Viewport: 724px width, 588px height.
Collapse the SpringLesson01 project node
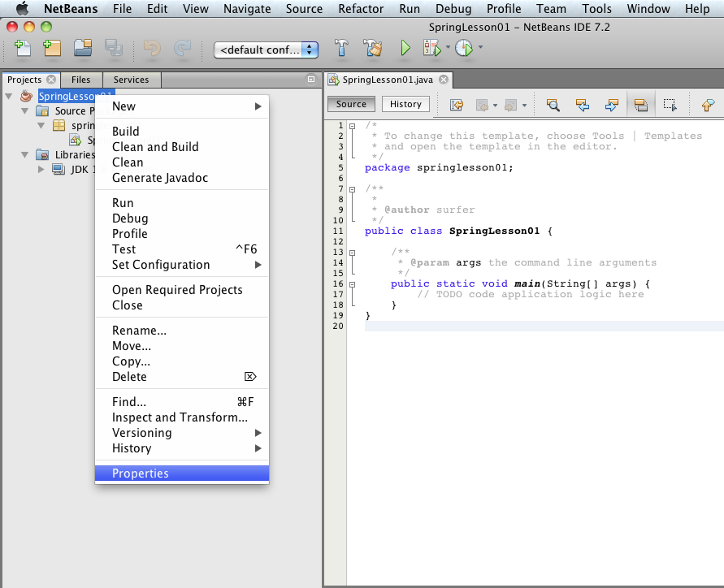coord(9,96)
